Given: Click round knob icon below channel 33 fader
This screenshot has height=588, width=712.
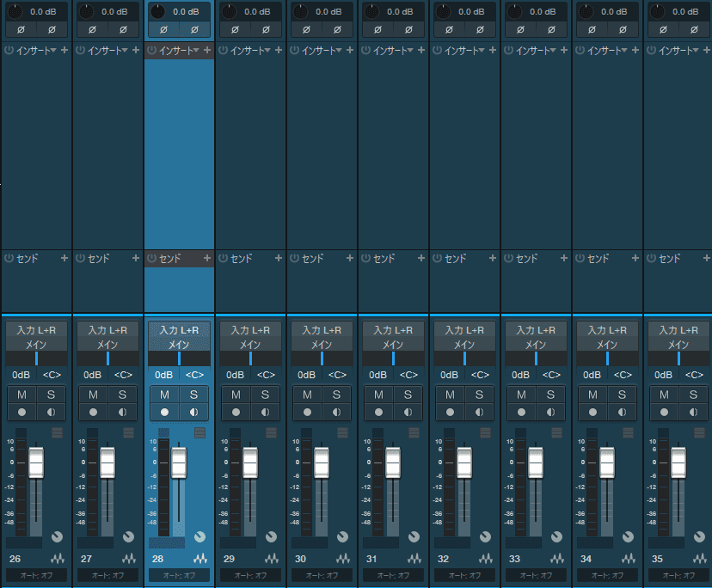Looking at the screenshot, I should [x=556, y=536].
